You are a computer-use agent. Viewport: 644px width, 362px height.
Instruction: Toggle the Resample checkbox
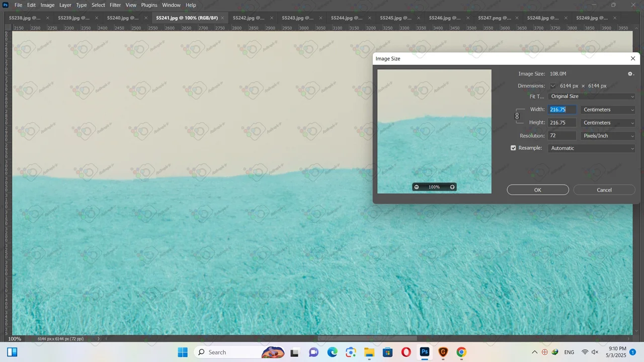pos(513,148)
